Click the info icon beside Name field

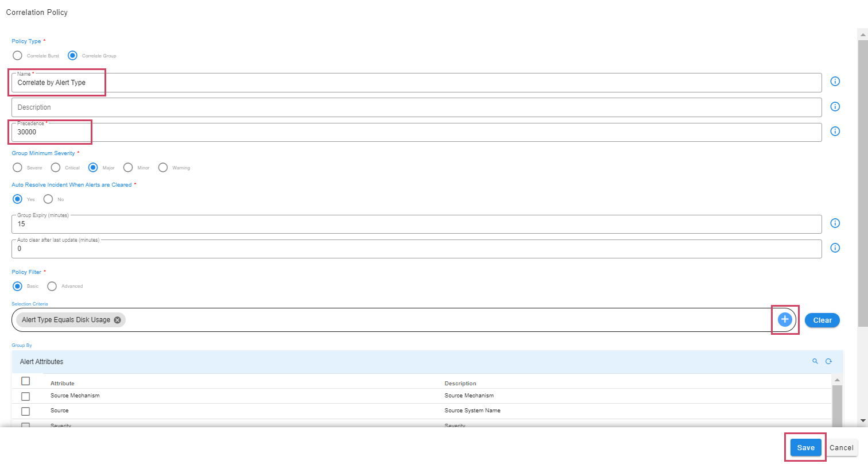(x=835, y=82)
